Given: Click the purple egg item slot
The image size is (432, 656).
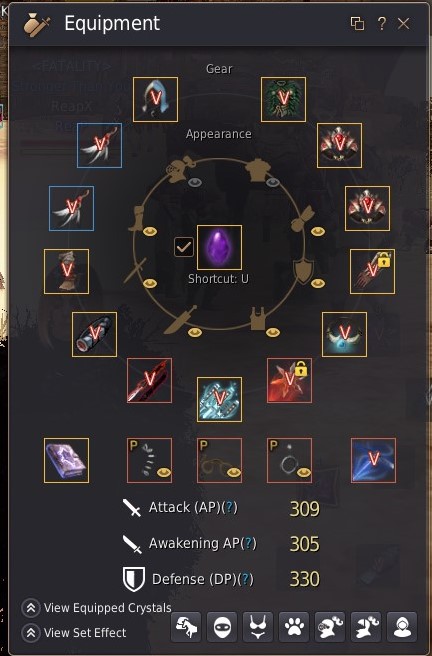Looking at the screenshot, I should coord(219,248).
